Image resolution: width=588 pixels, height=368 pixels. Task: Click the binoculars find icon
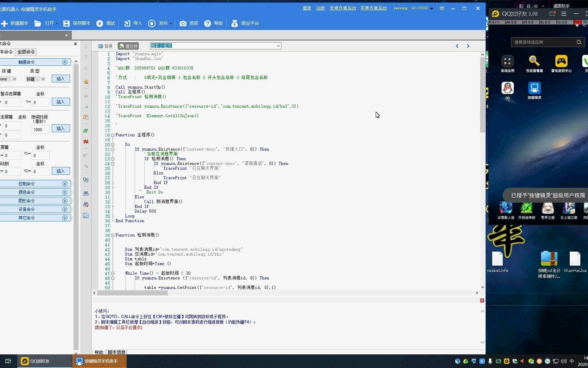pos(86,193)
